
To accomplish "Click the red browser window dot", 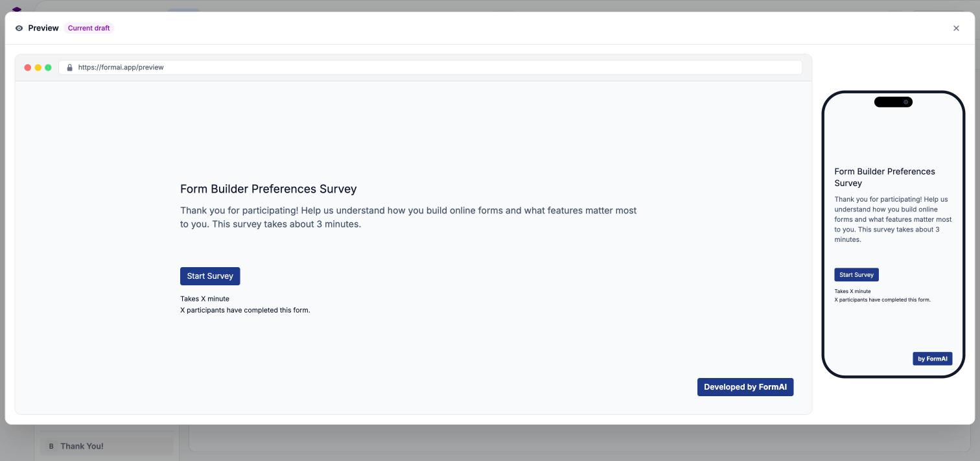I will click(28, 67).
